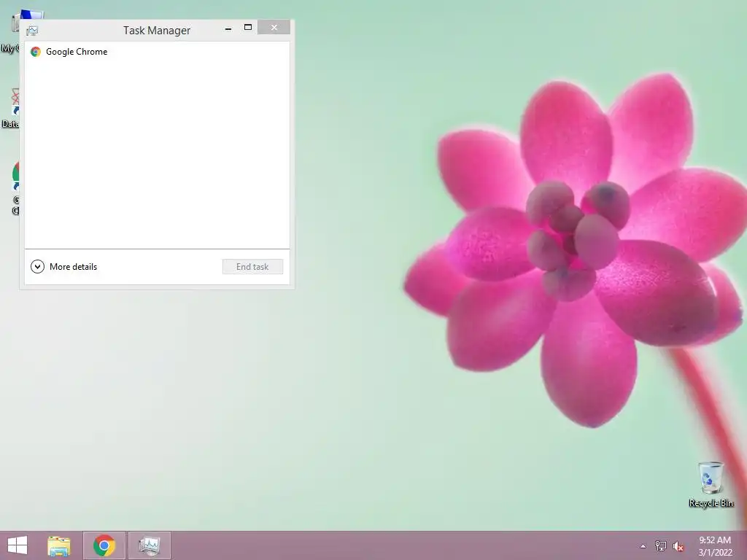747x560 pixels.
Task: Open the clock showing 9:52 AM
Action: tap(715, 545)
